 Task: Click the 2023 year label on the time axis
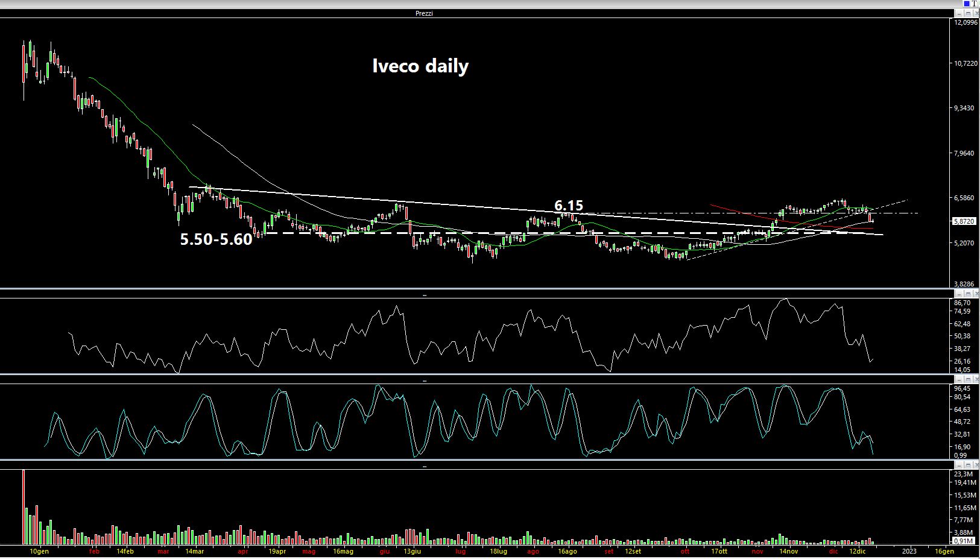pyautogui.click(x=909, y=551)
